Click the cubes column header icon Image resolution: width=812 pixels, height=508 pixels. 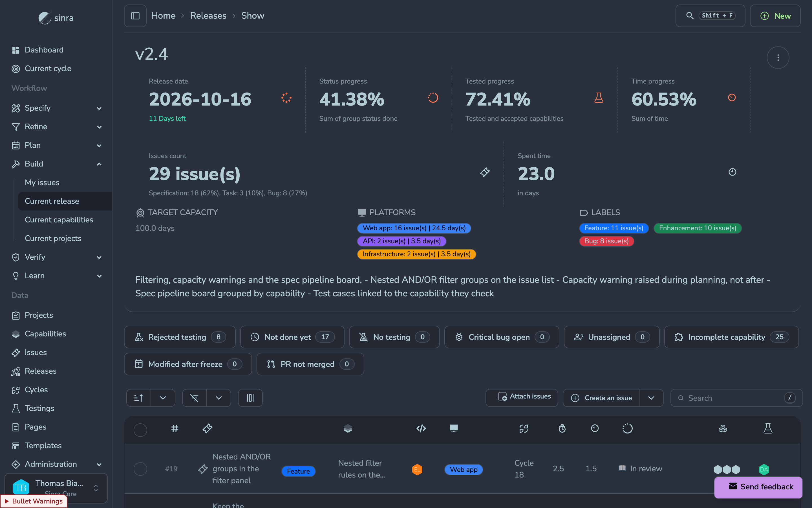coord(723,428)
